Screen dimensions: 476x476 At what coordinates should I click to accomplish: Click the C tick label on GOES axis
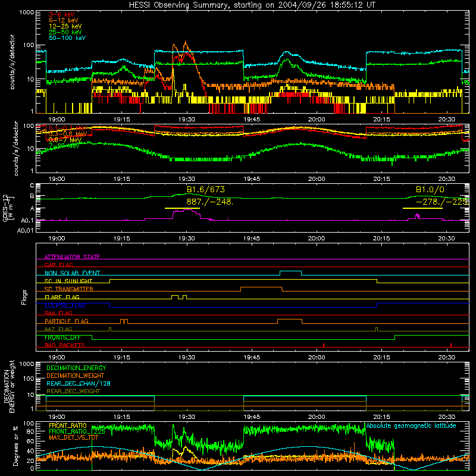pyautogui.click(x=32, y=186)
